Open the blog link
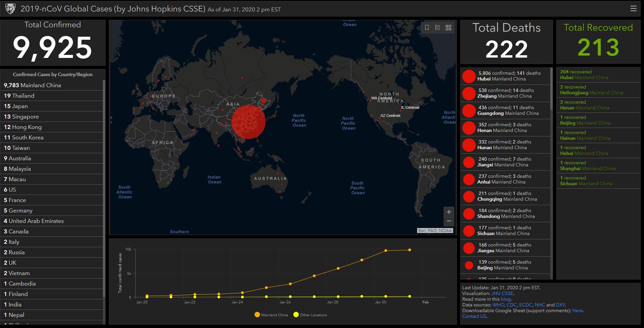The width and height of the screenshot is (644, 328). [506, 299]
